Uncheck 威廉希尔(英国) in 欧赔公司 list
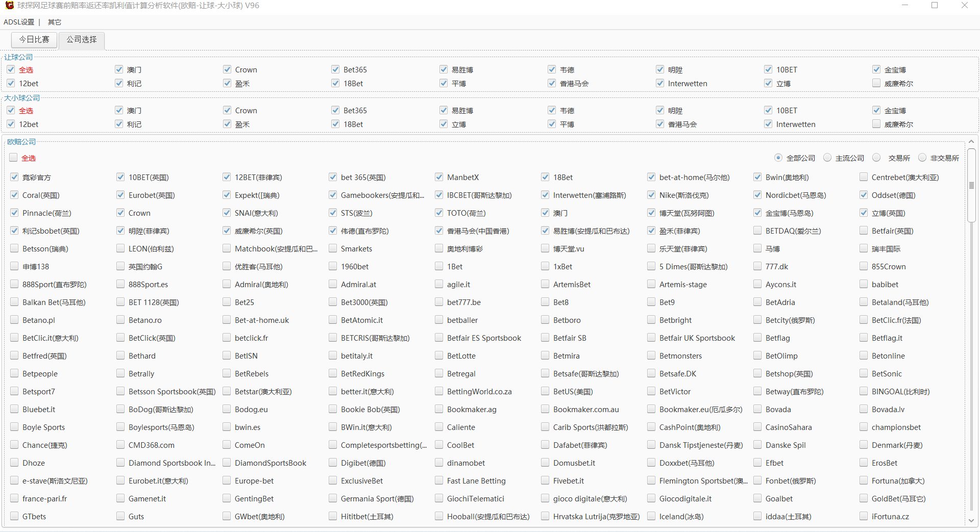The image size is (980, 532). [227, 231]
